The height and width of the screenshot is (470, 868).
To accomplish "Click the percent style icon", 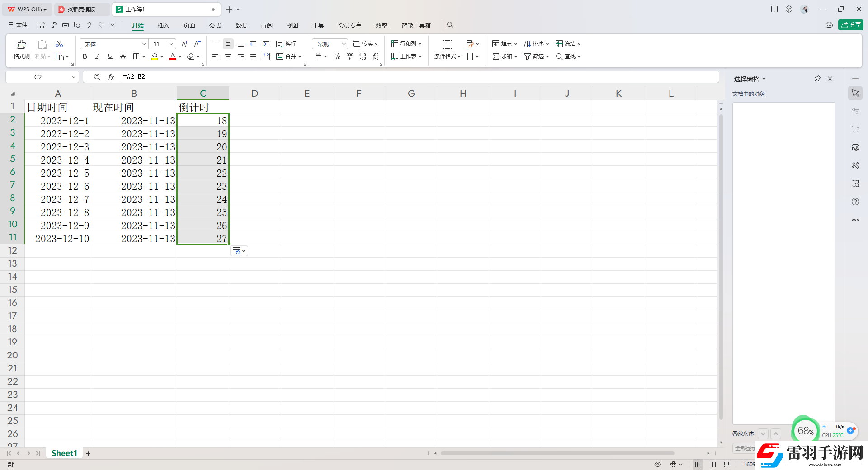I will tap(337, 56).
